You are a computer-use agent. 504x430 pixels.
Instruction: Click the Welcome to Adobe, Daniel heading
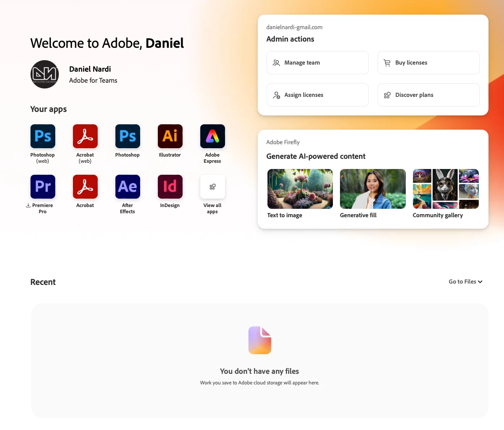coord(107,43)
